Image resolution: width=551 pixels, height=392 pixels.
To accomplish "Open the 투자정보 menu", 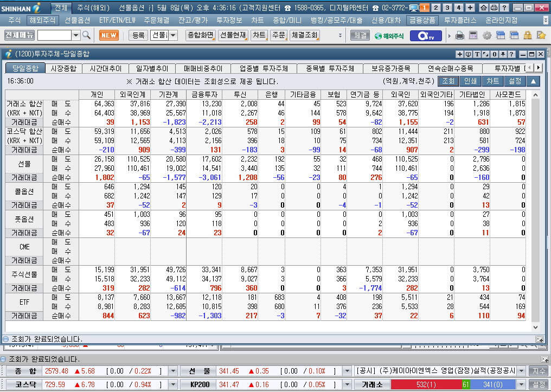I will pos(229,21).
